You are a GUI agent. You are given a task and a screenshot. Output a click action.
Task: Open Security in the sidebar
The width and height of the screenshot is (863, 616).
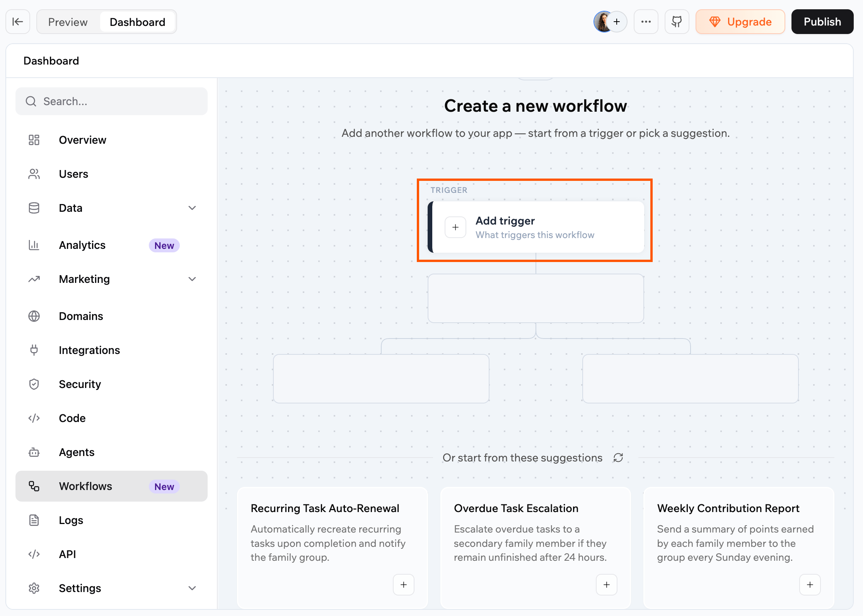111,384
